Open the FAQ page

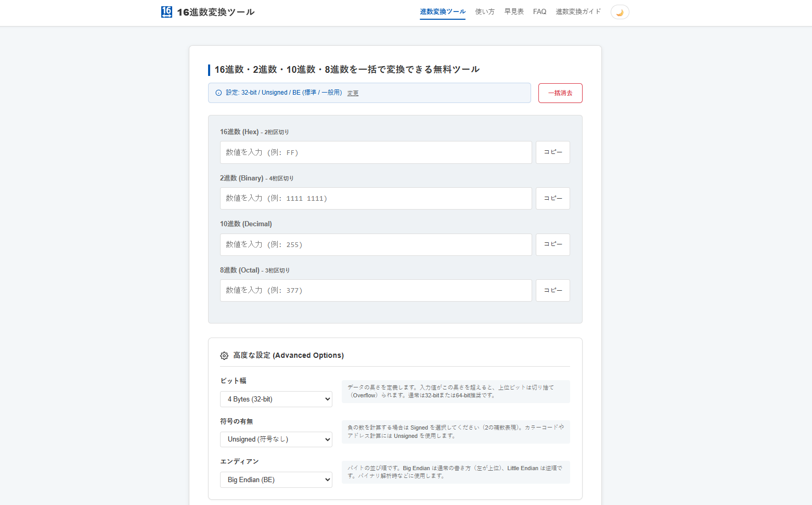tap(539, 11)
